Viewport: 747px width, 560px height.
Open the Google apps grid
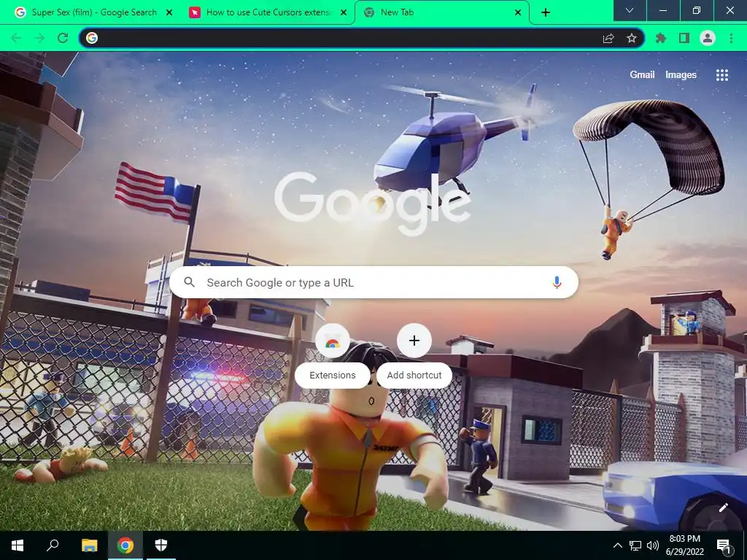[722, 75]
